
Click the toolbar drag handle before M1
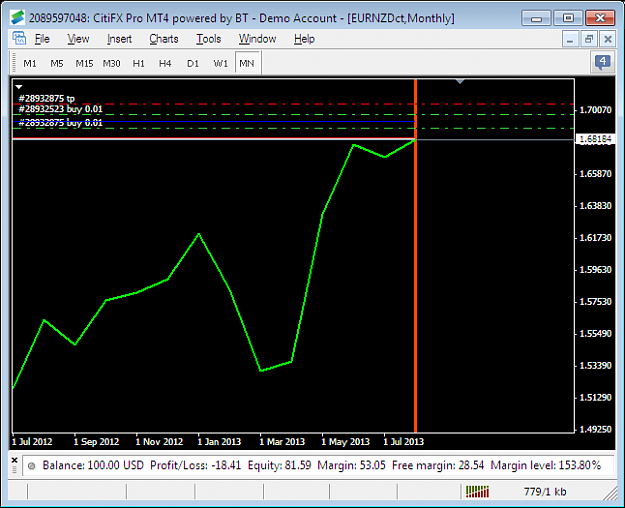(x=14, y=63)
